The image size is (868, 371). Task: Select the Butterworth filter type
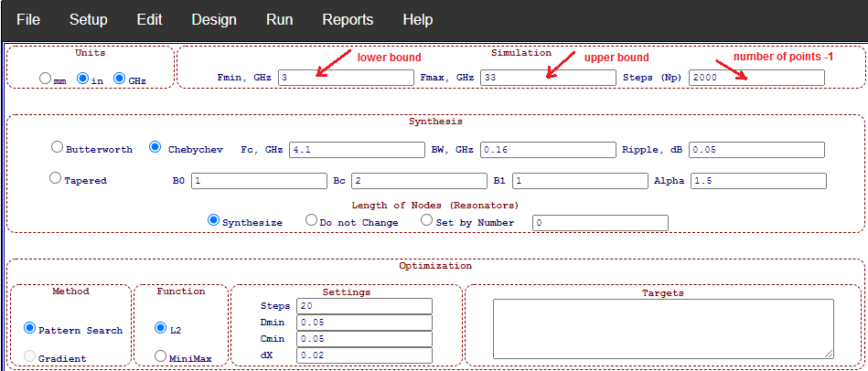(58, 148)
